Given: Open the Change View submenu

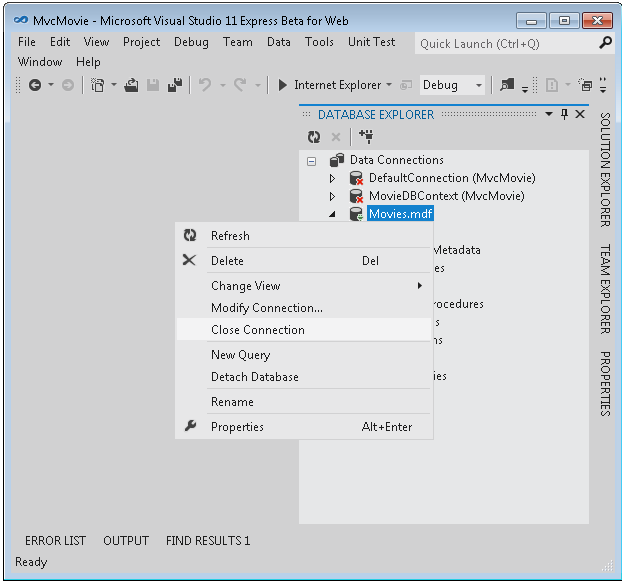Looking at the screenshot, I should (304, 286).
